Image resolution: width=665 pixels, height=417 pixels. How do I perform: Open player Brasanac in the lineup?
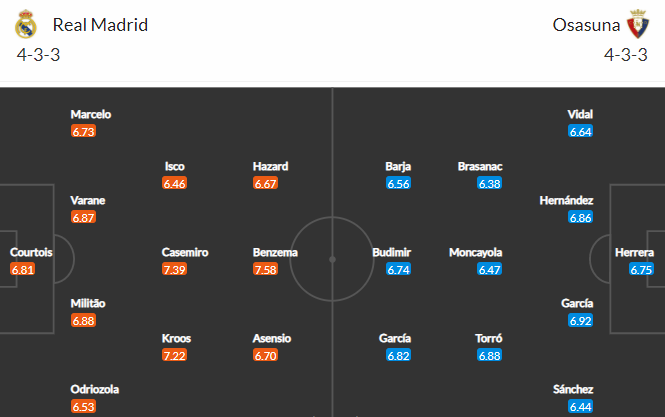tap(480, 166)
